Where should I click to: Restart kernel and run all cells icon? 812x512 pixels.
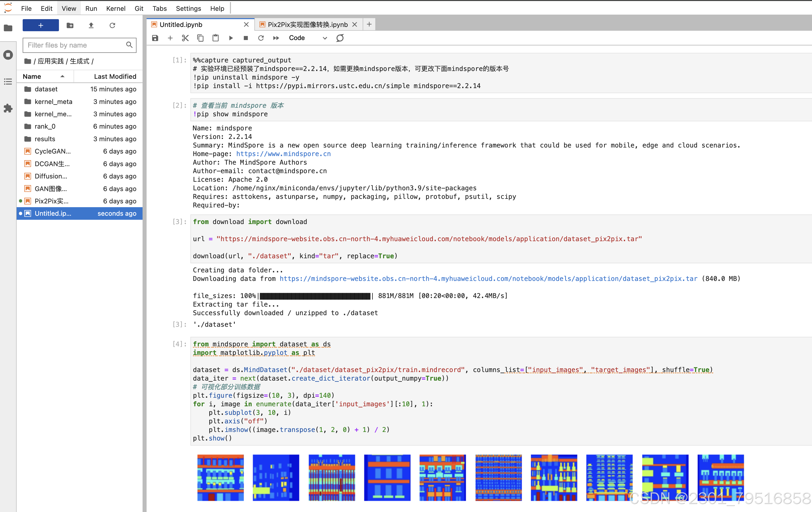pyautogui.click(x=276, y=38)
